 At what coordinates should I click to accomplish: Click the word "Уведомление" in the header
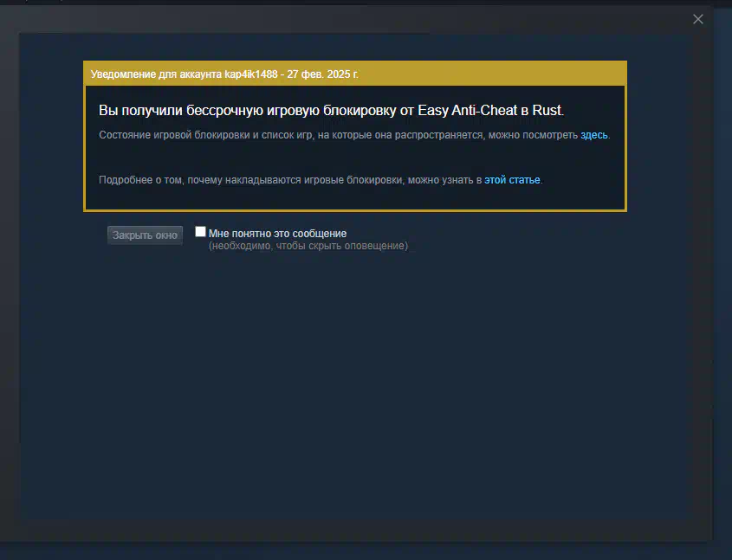coord(123,74)
